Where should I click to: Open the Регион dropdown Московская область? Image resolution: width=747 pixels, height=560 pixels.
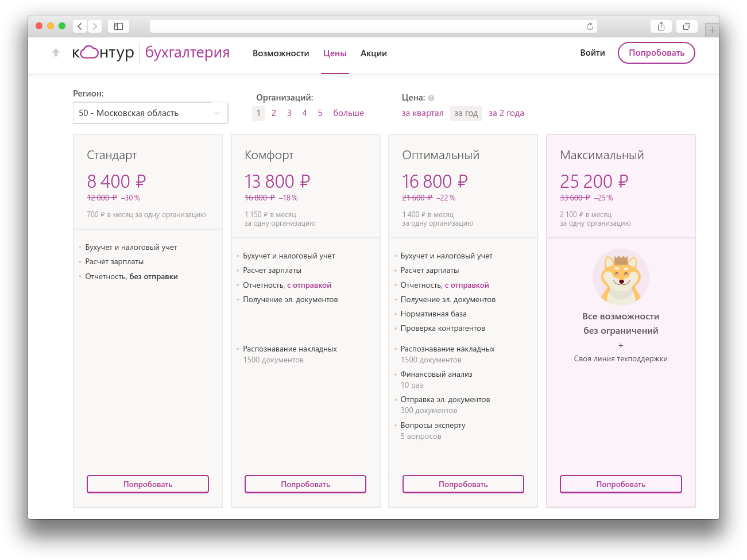150,113
